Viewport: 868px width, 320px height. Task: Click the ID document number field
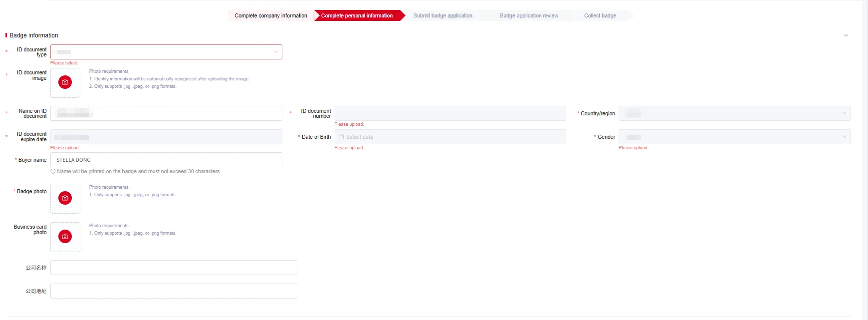click(x=450, y=113)
